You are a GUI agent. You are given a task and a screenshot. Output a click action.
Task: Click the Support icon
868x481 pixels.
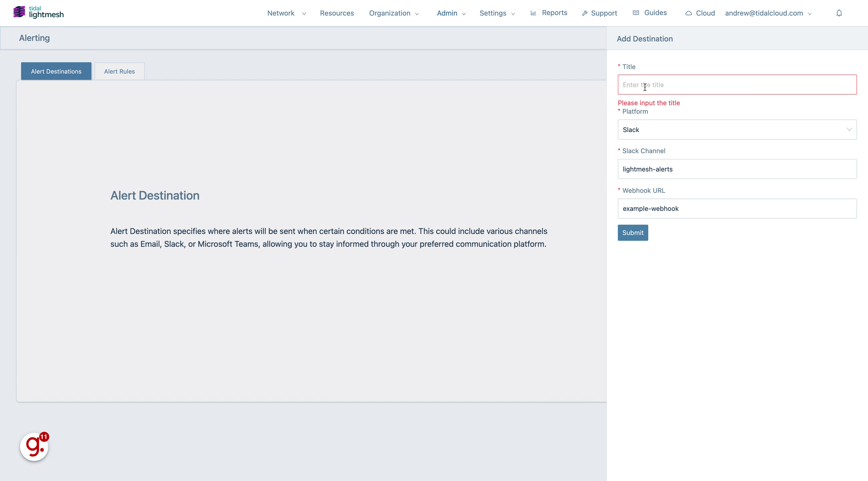(584, 13)
